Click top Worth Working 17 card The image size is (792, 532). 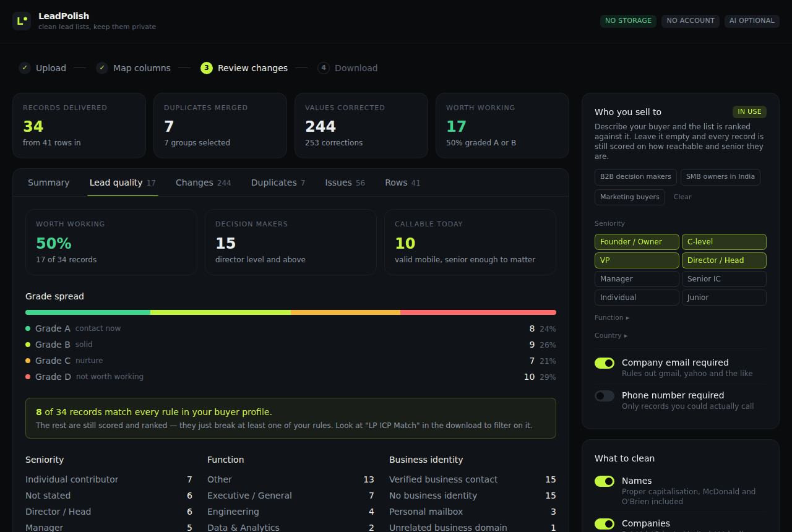click(502, 126)
